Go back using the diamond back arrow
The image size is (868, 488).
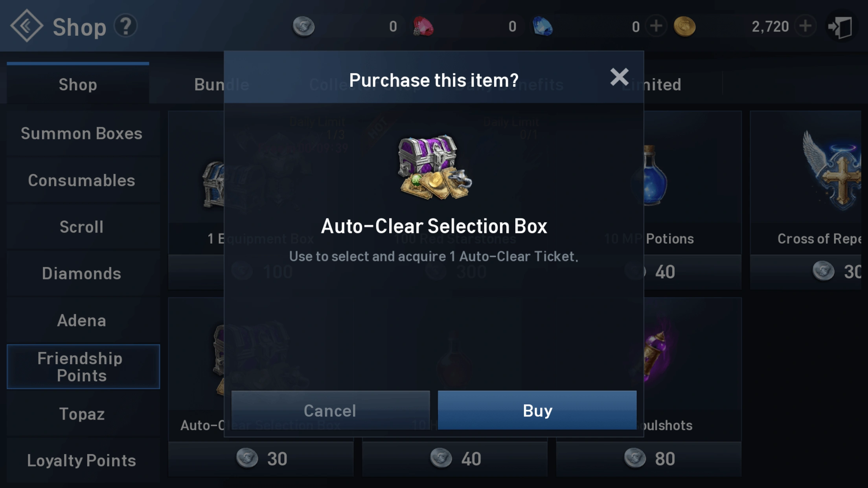coord(26,26)
